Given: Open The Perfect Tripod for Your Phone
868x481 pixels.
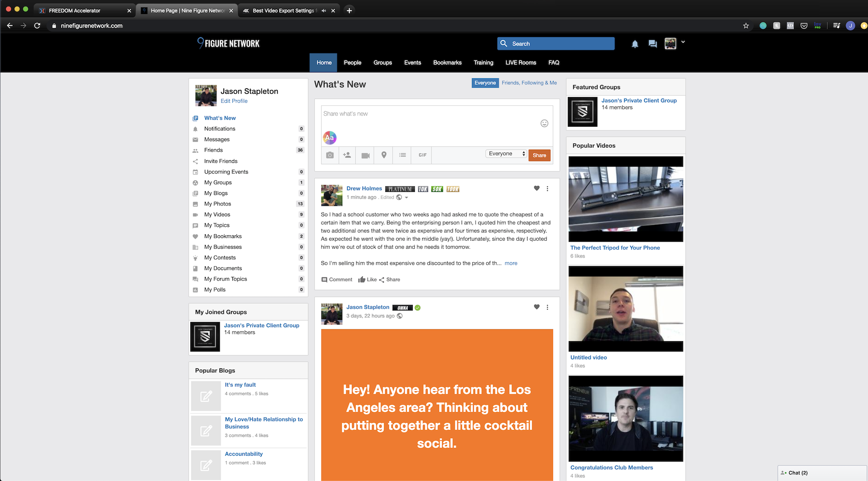Looking at the screenshot, I should coord(615,248).
